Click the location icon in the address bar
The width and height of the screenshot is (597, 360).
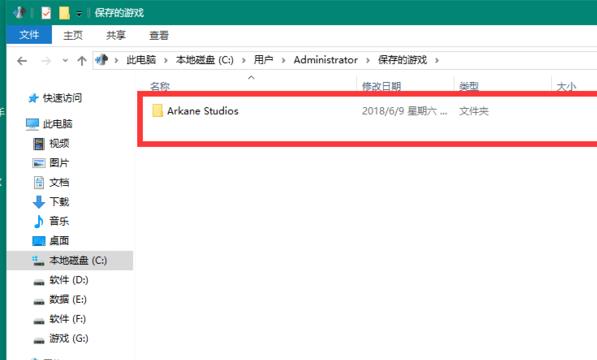coord(101,60)
